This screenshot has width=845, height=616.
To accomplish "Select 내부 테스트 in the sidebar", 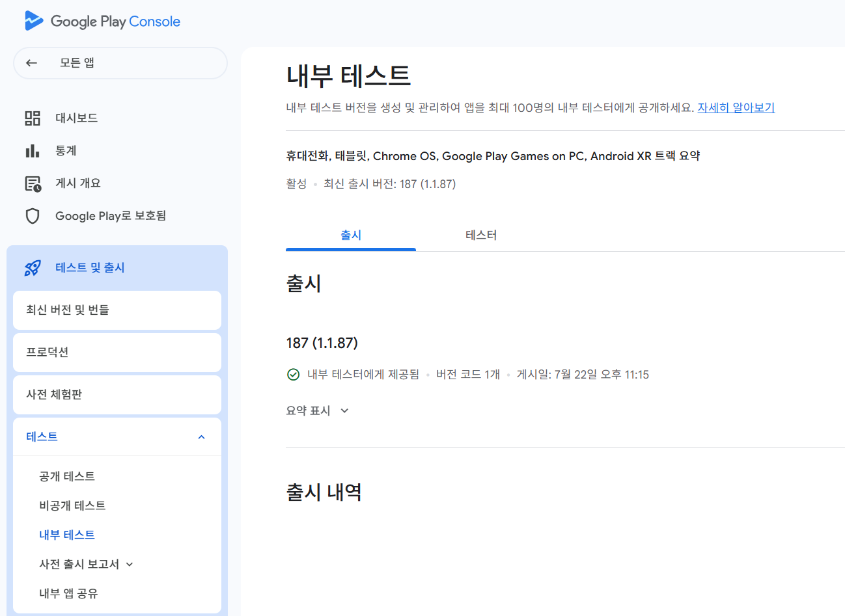I will (67, 535).
